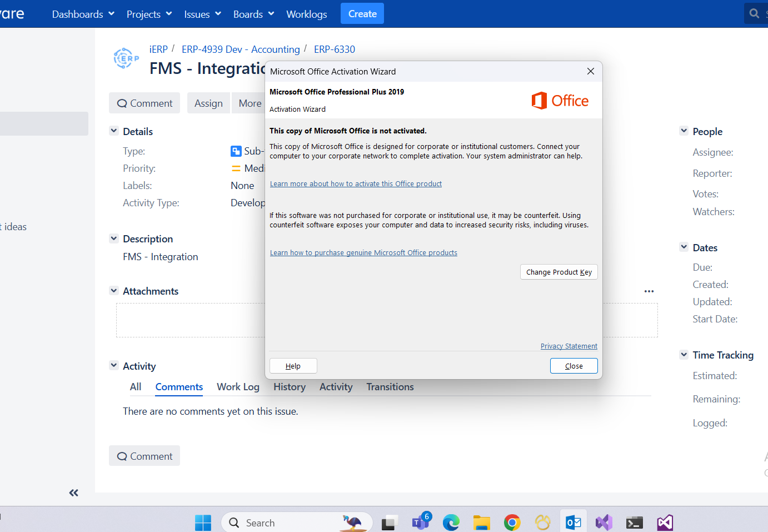Launch Google Chrome from the taskbar
Viewport: 768px width, 532px height.
coord(512,523)
